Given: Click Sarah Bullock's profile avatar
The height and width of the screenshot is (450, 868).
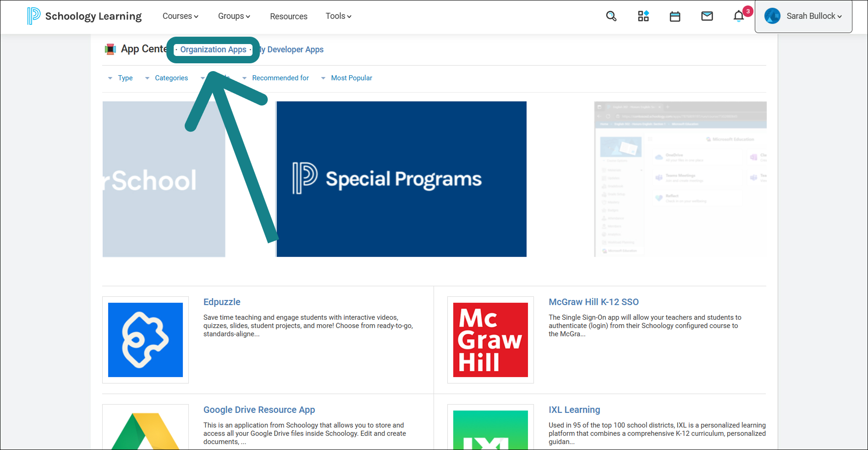Looking at the screenshot, I should point(772,16).
